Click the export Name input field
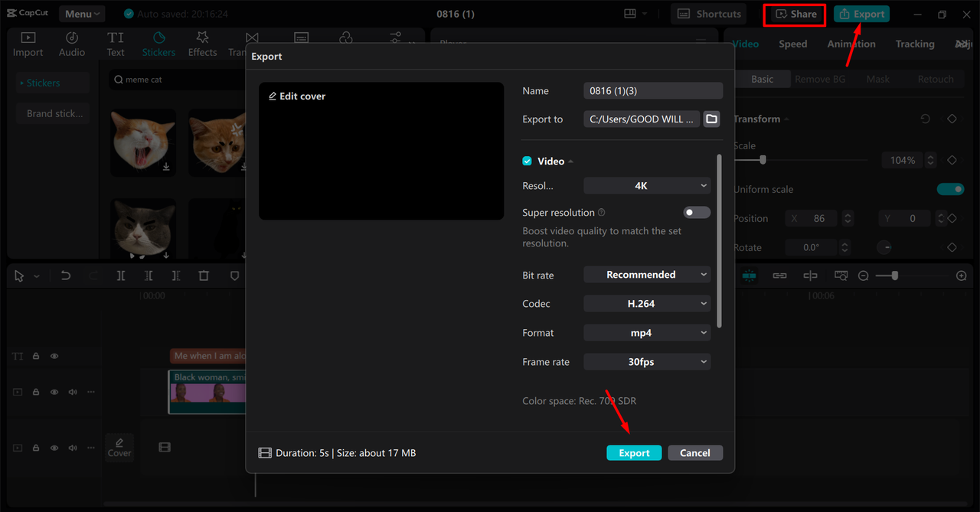The image size is (980, 512). 653,91
